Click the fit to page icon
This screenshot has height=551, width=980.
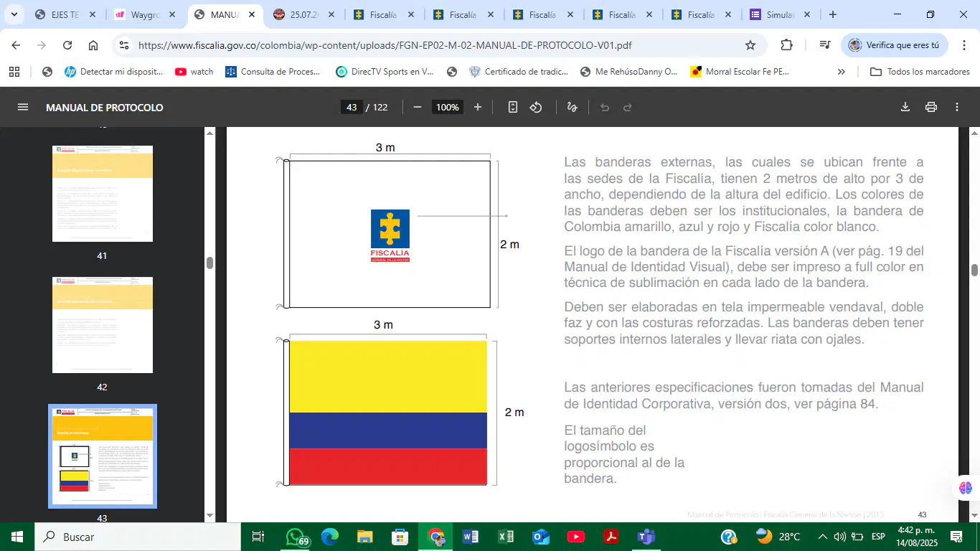pos(513,108)
